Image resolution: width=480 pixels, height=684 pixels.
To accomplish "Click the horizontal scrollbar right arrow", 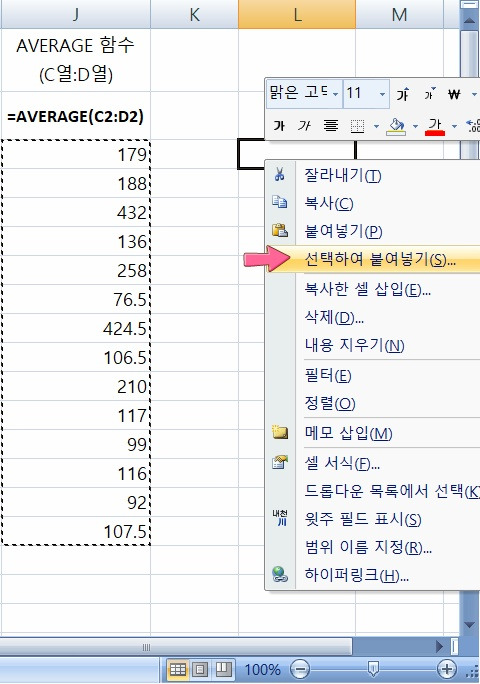I will click(439, 646).
